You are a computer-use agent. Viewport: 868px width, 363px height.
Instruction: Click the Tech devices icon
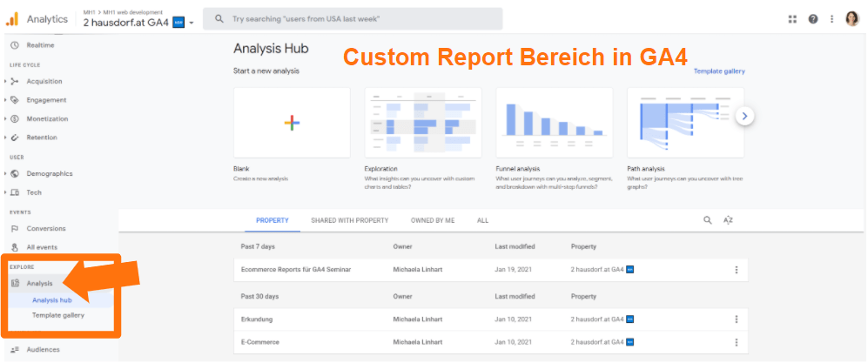click(15, 192)
